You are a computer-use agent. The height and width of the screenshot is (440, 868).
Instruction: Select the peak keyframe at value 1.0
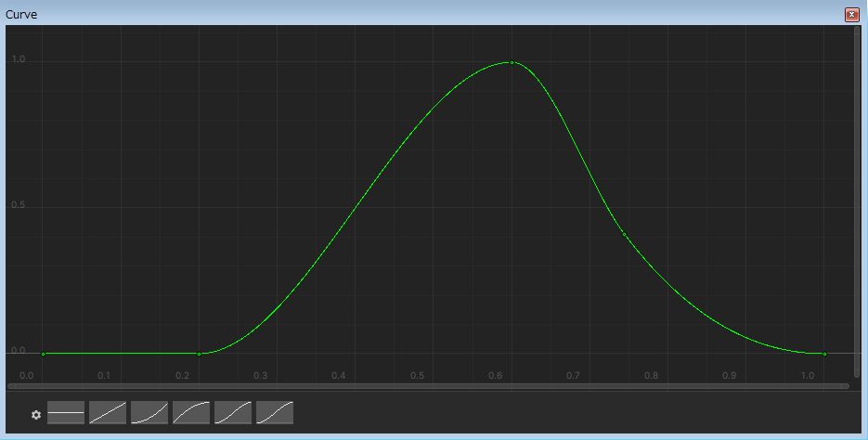coord(512,62)
